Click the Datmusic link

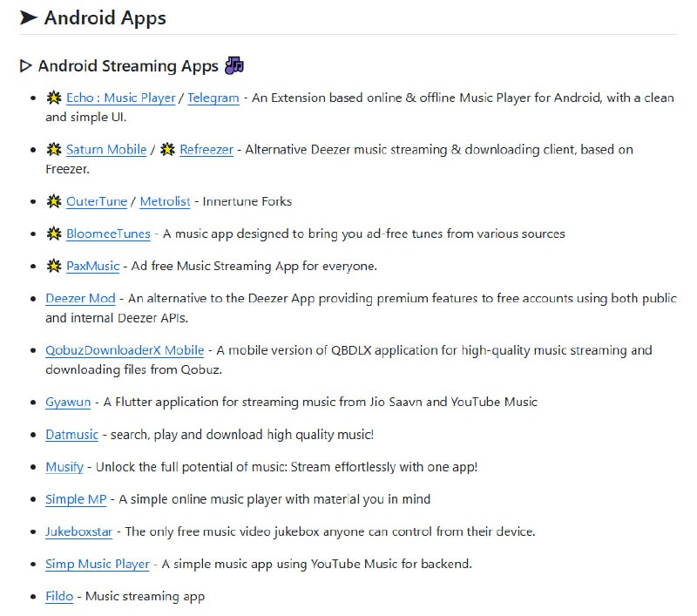[x=73, y=434]
